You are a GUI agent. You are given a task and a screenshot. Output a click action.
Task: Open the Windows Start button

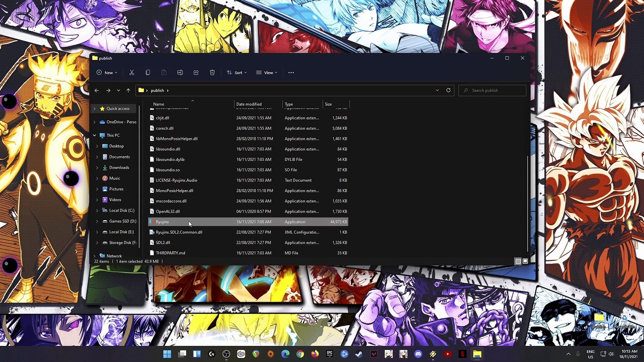coord(167,354)
